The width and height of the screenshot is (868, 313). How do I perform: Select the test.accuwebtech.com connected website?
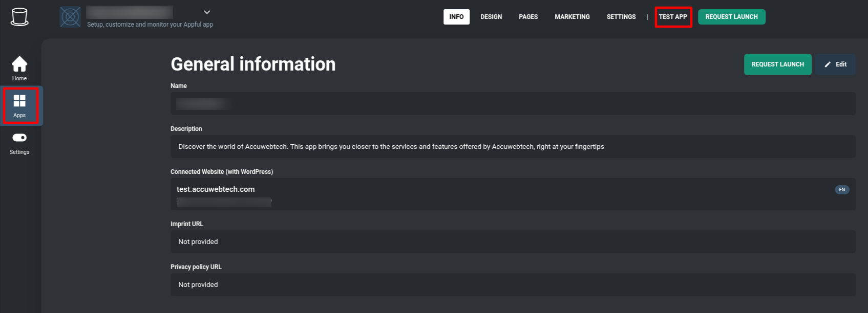[x=216, y=189]
